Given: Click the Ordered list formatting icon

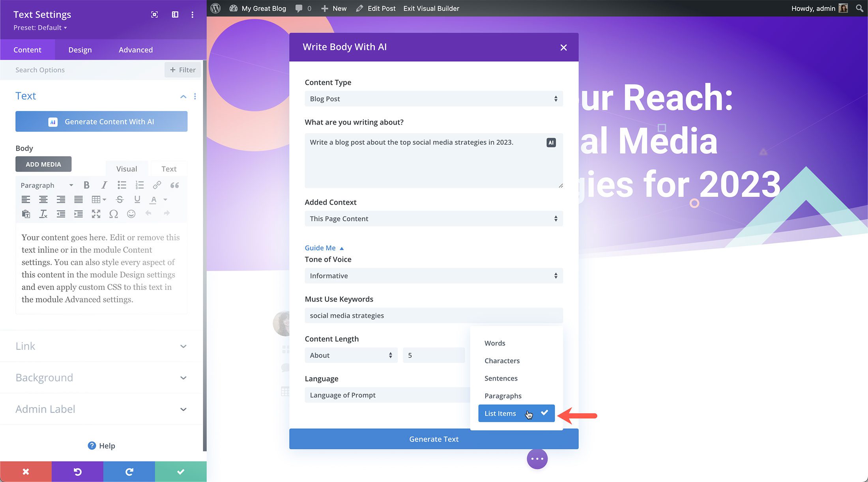Looking at the screenshot, I should tap(140, 185).
